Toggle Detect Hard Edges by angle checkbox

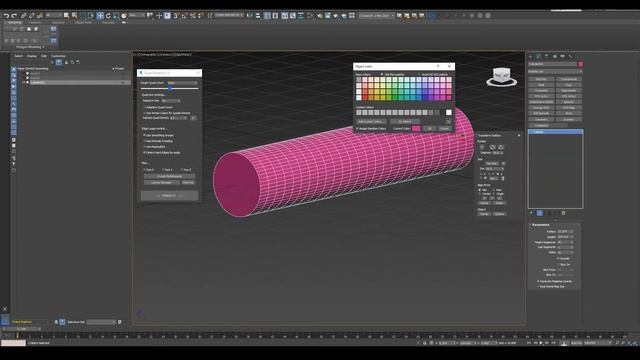click(144, 153)
